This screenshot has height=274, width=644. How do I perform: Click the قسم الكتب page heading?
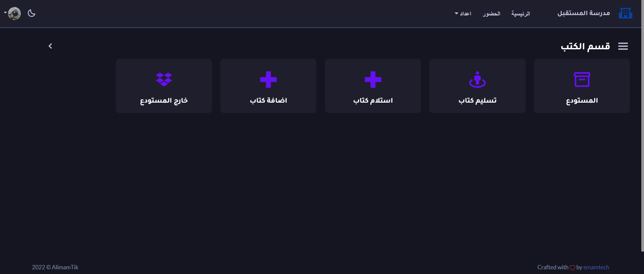coord(585,46)
